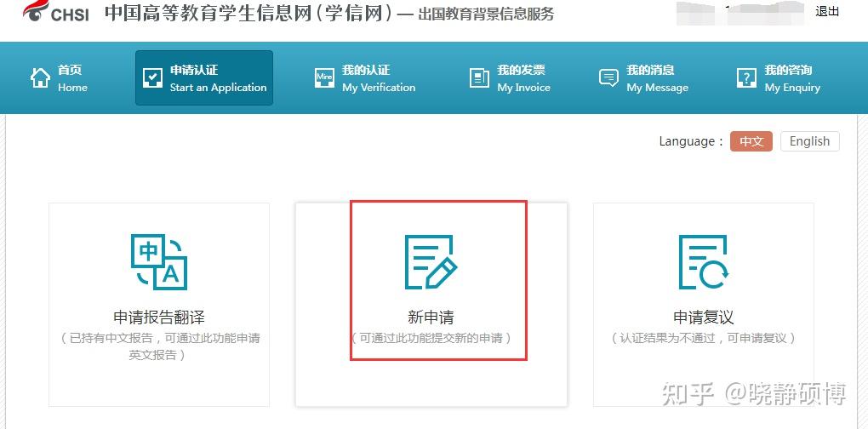Image resolution: width=868 pixels, height=429 pixels.
Task: Click the 申请复议 title
Action: tap(704, 317)
